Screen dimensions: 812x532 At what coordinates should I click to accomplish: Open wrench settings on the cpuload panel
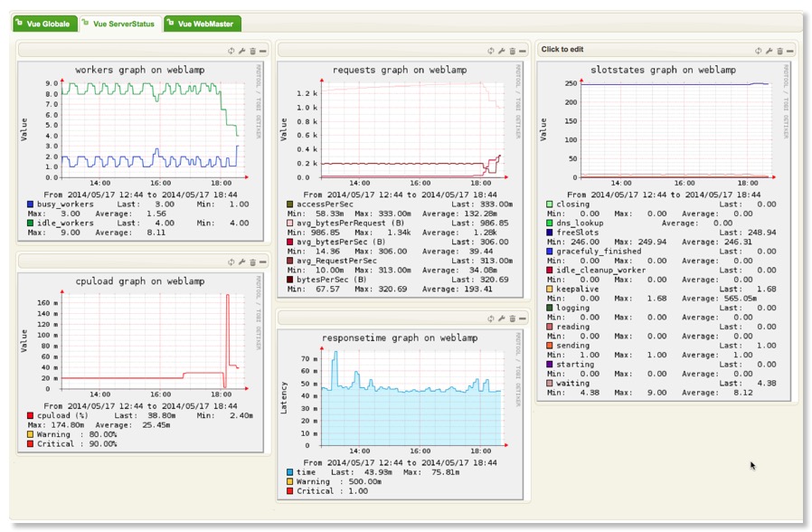pyautogui.click(x=241, y=261)
